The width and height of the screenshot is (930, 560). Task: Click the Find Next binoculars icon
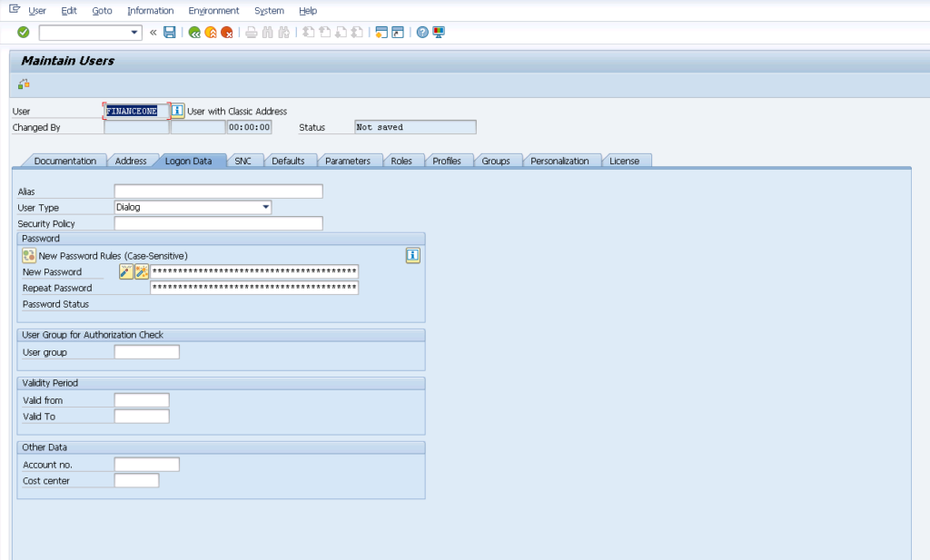tap(283, 33)
